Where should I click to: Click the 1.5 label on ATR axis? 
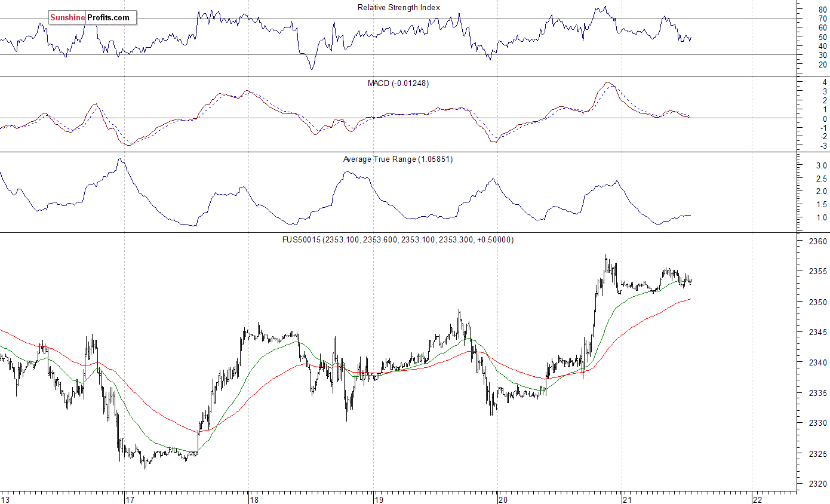[821, 205]
